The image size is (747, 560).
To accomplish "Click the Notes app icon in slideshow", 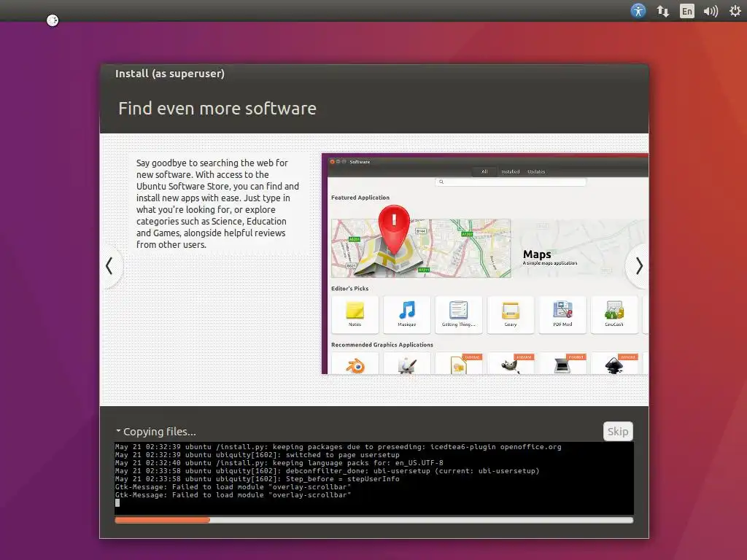I will pyautogui.click(x=355, y=311).
